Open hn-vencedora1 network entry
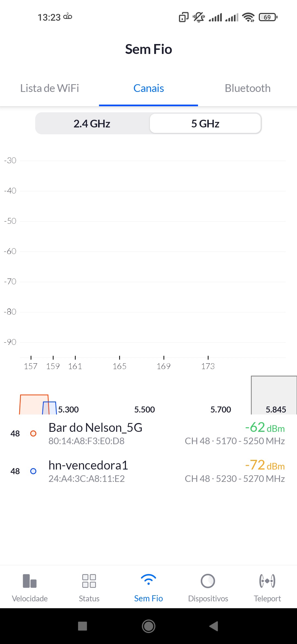The height and width of the screenshot is (644, 297). tap(88, 471)
